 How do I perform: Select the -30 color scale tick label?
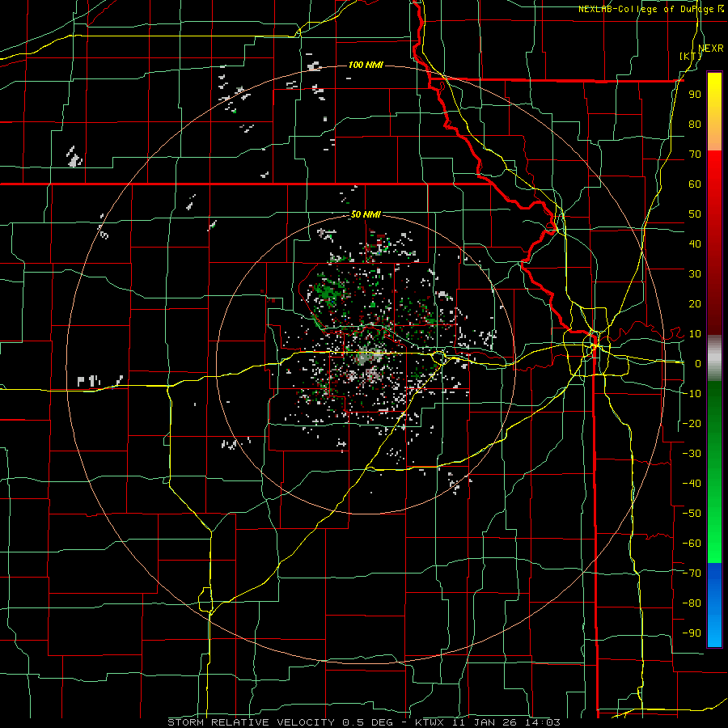692,454
